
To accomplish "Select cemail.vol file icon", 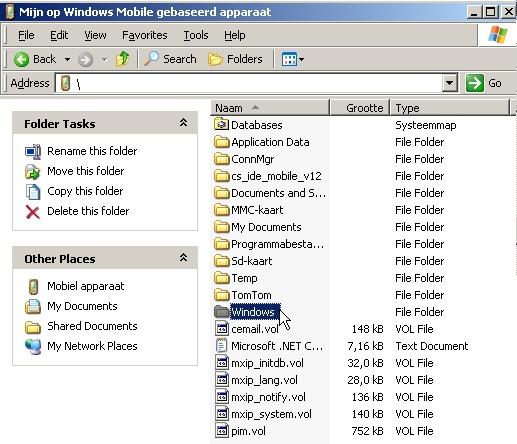I will (222, 329).
